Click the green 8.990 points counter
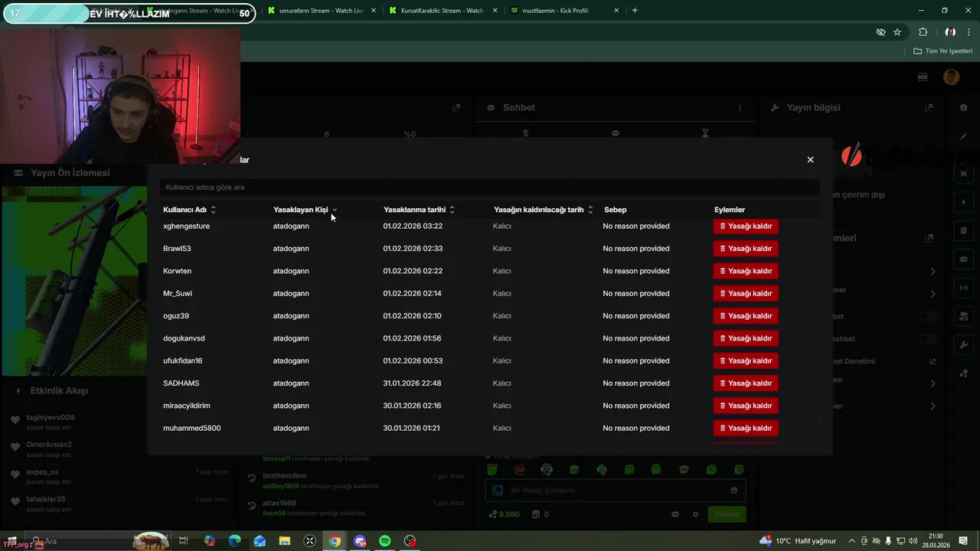 pos(505,514)
